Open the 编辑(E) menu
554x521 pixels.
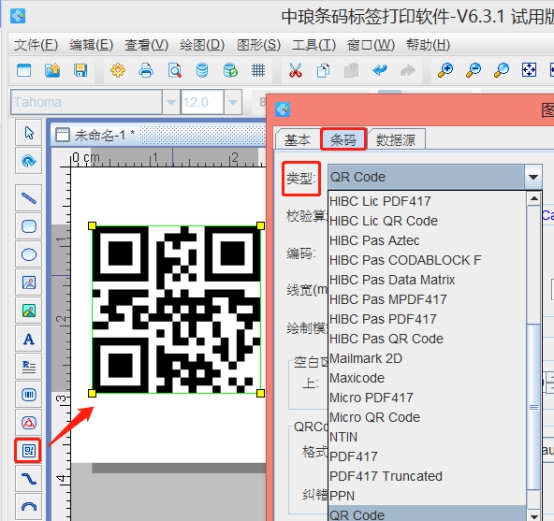tap(91, 45)
